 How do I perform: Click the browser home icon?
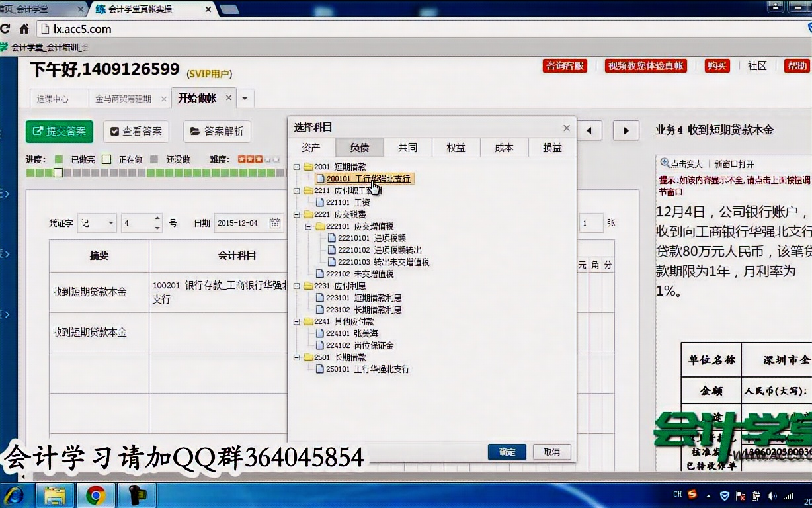click(24, 28)
